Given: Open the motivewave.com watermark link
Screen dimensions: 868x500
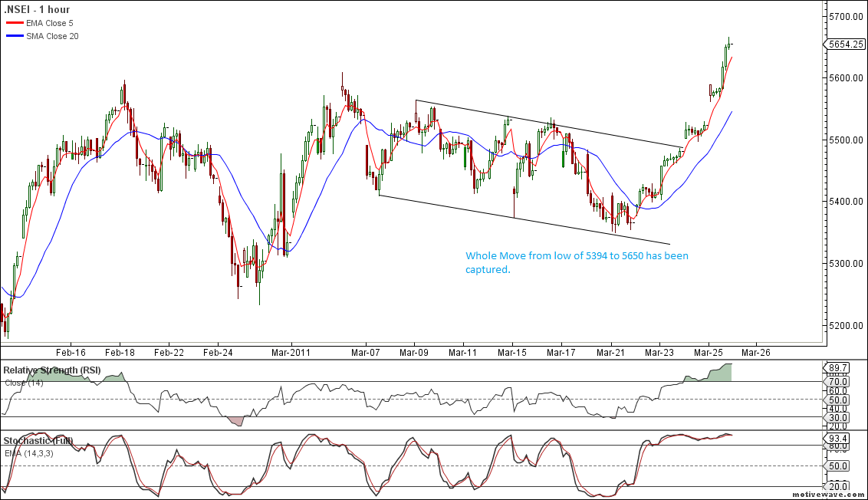Looking at the screenshot, I should (x=833, y=495).
